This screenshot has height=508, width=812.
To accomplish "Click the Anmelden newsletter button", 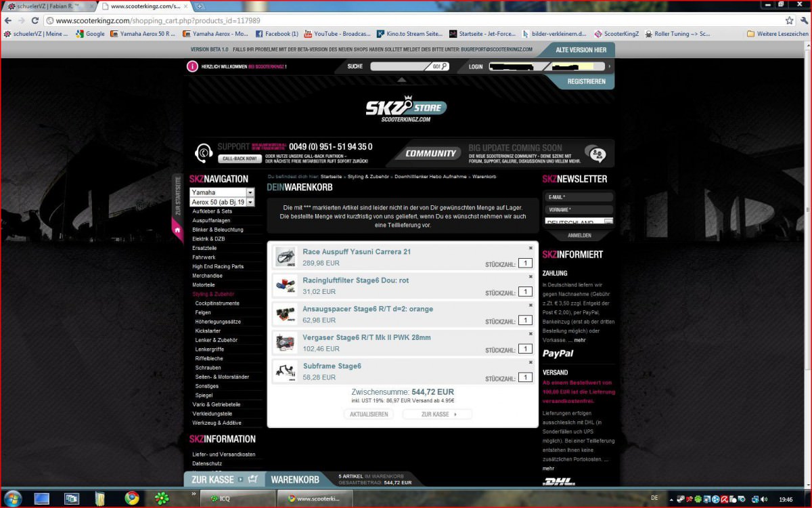I will 579,235.
